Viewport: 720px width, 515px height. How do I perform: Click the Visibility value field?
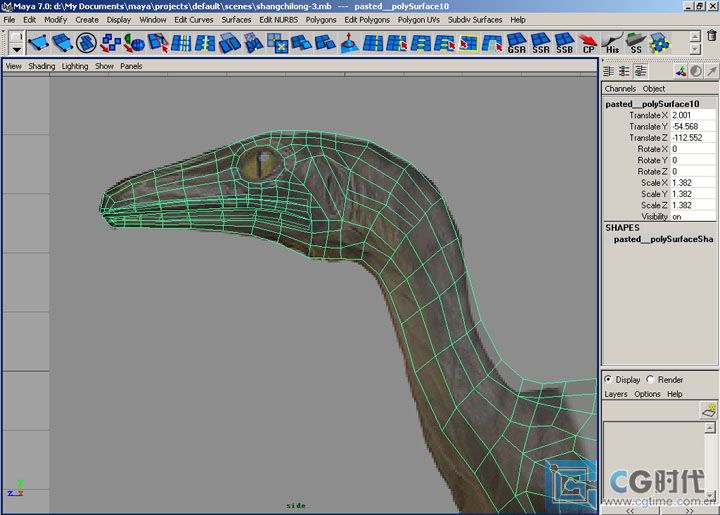[x=693, y=217]
